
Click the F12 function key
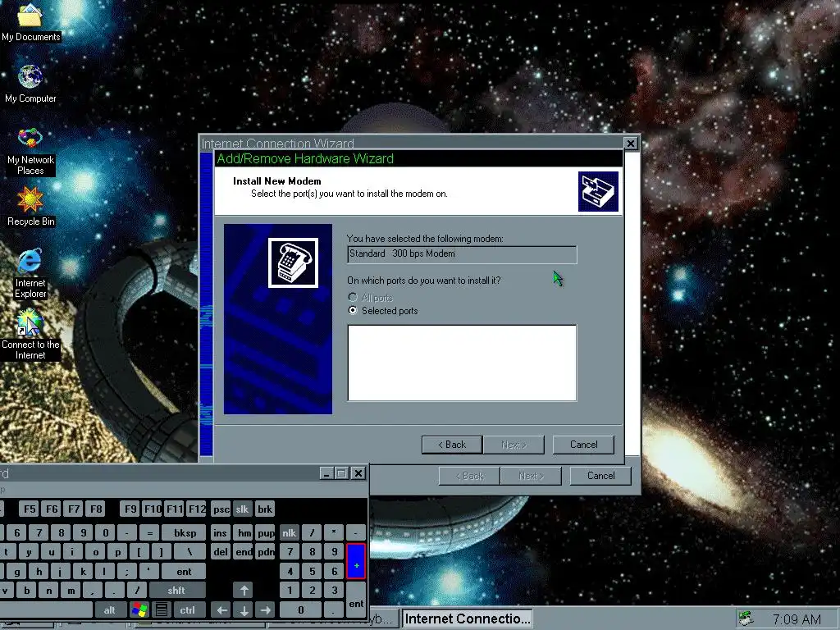pos(197,509)
